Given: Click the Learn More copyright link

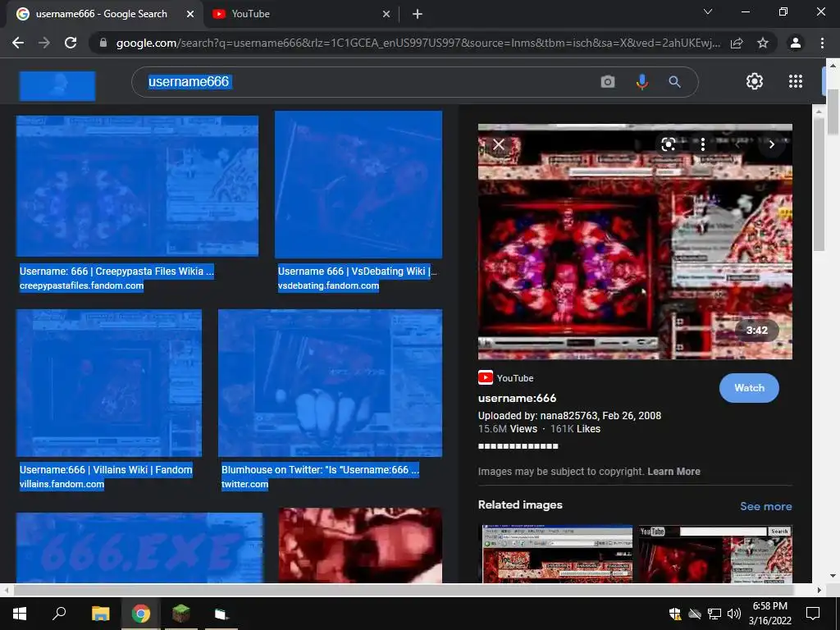Looking at the screenshot, I should click(x=673, y=472).
